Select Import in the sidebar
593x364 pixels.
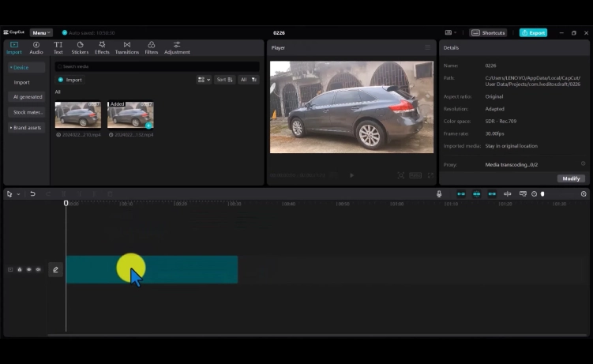(21, 82)
